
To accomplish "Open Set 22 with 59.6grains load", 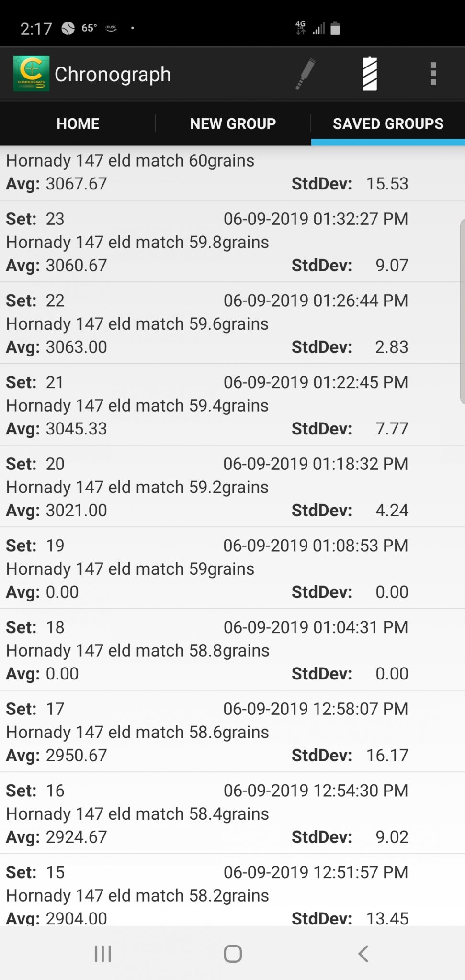I will [x=207, y=323].
